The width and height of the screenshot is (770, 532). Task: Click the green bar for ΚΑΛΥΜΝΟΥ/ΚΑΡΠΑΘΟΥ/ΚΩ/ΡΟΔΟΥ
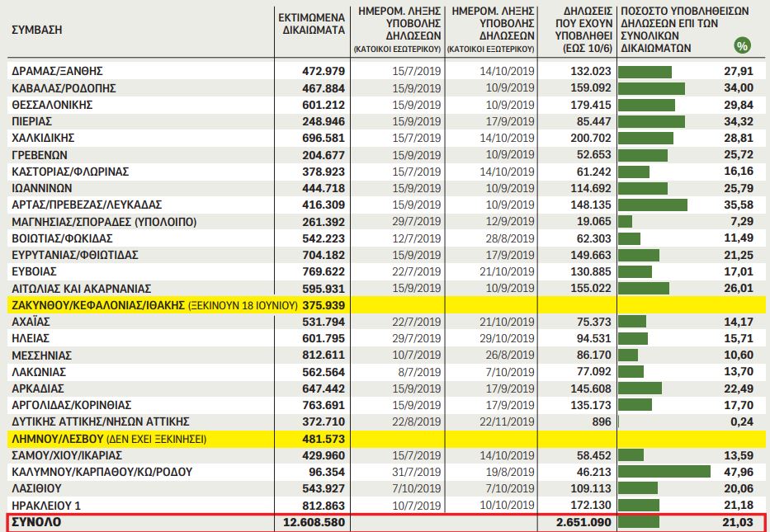point(664,471)
